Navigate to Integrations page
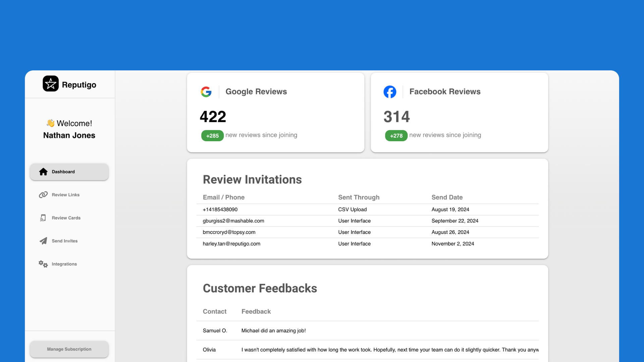The height and width of the screenshot is (362, 644). tap(69, 264)
